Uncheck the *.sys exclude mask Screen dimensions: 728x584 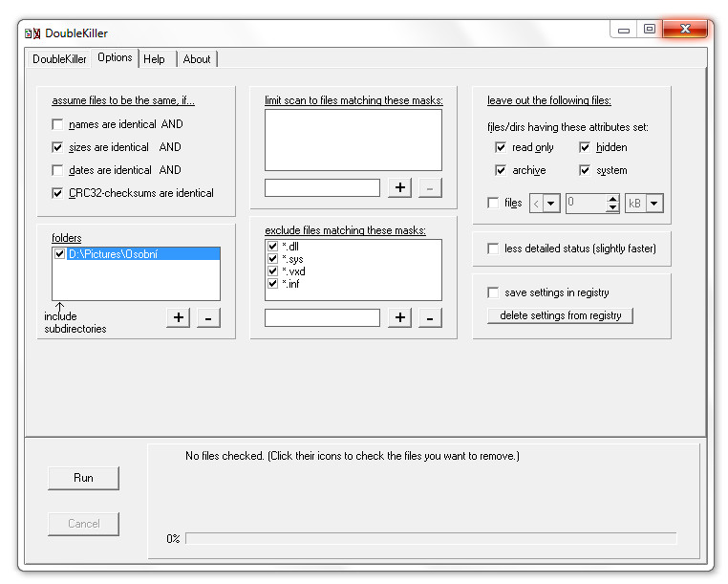[272, 259]
